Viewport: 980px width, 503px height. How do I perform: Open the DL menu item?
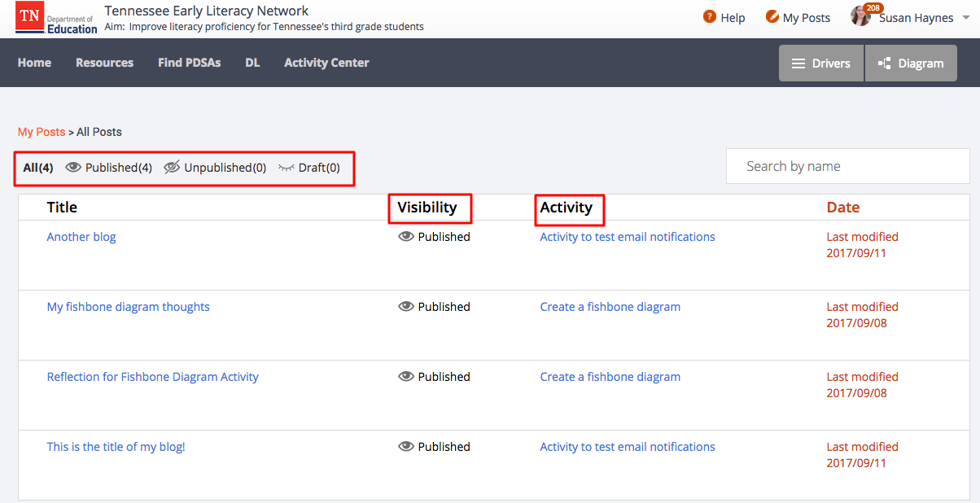tap(252, 63)
